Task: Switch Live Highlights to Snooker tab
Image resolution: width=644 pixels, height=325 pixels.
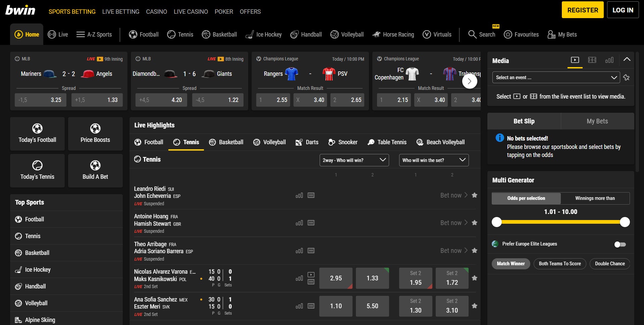Action: [343, 142]
